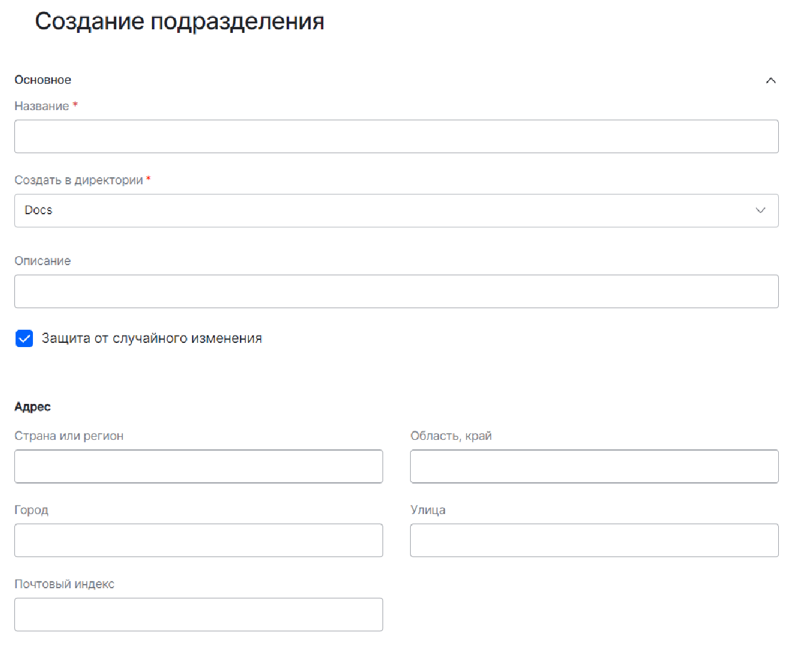Image resolution: width=795 pixels, height=672 pixels.
Task: Click the Основное section header
Action: pyautogui.click(x=43, y=80)
